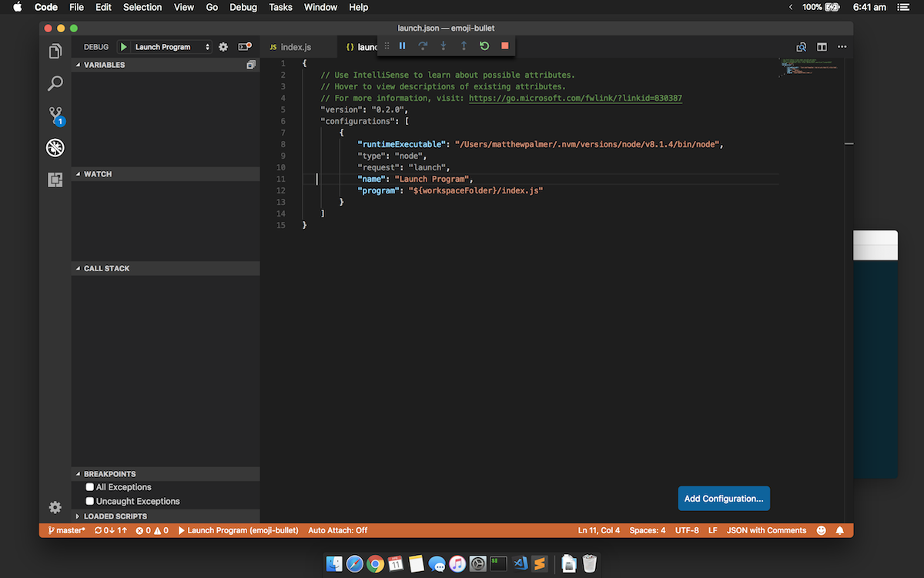This screenshot has width=924, height=578.
Task: Open Source Control showing 1 pending change
Action: (x=55, y=115)
